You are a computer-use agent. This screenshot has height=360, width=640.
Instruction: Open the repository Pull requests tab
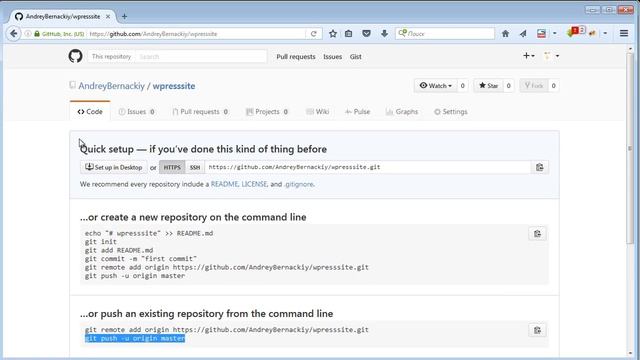pyautogui.click(x=200, y=111)
